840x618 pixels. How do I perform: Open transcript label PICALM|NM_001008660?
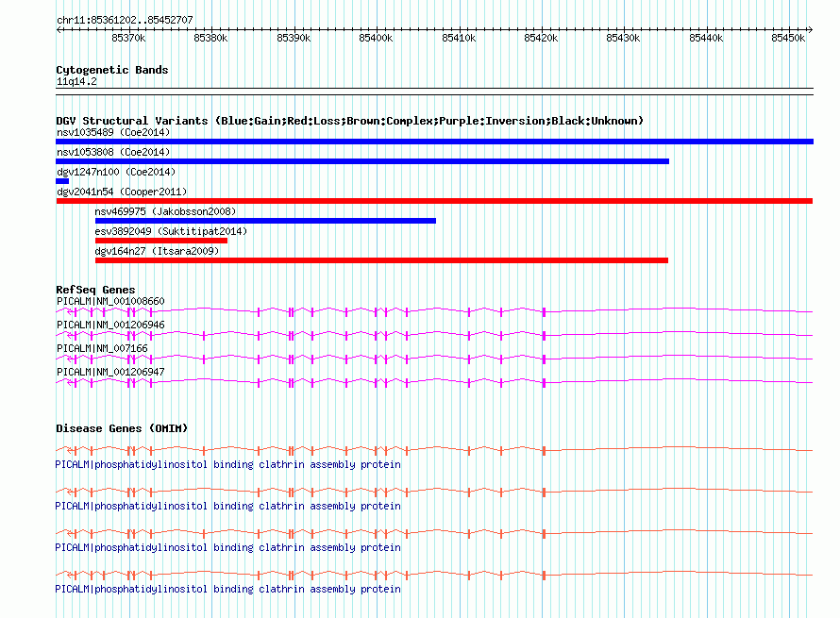coord(110,301)
